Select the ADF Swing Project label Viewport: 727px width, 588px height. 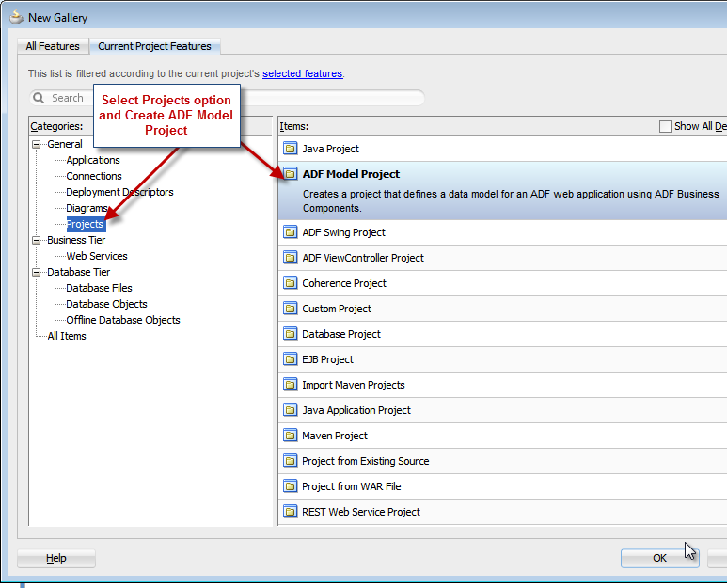point(343,232)
